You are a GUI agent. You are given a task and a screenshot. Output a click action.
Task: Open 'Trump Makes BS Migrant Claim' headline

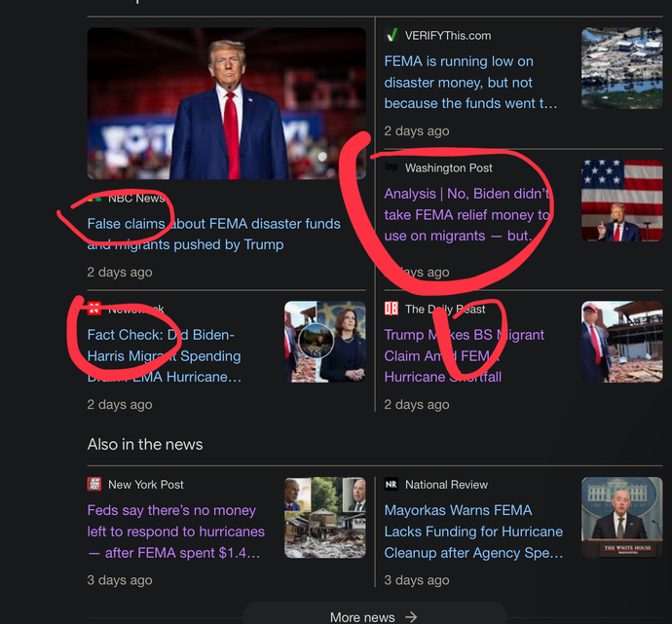click(465, 356)
